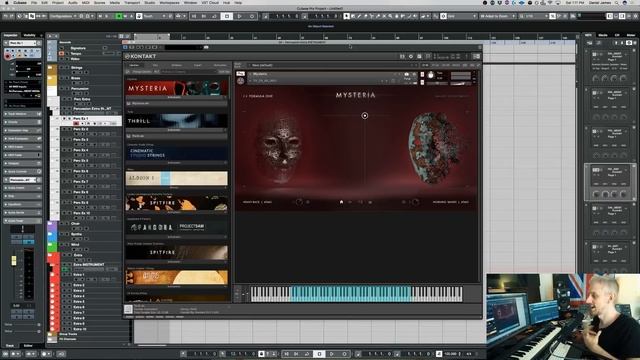
Task: Open the Cinematic Studio Strings library banner
Action: pyautogui.click(x=177, y=153)
